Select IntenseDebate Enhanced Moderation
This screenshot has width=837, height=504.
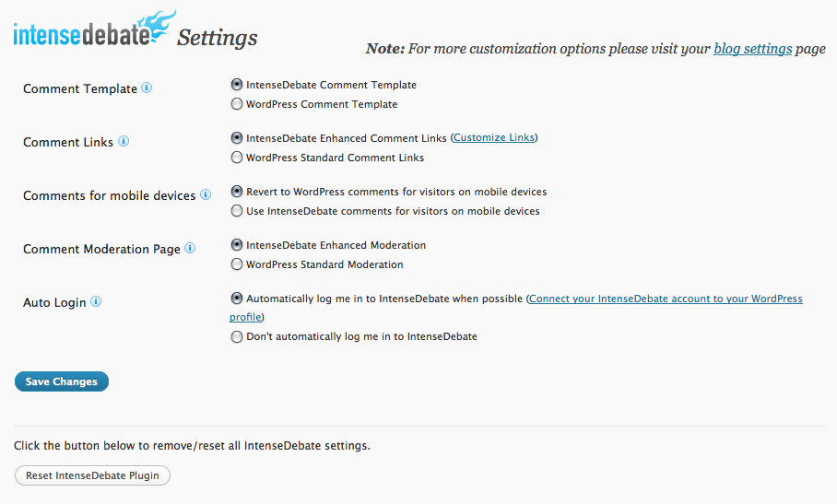click(x=237, y=245)
